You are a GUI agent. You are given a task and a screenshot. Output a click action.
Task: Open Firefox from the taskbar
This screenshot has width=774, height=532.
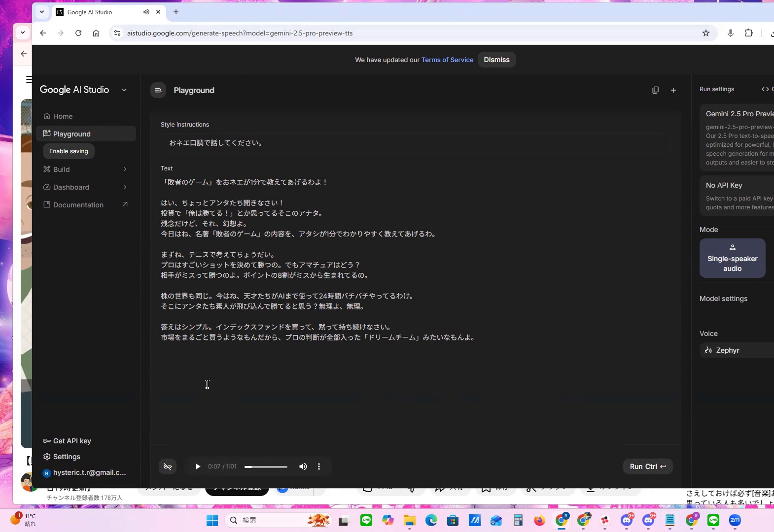(540, 520)
